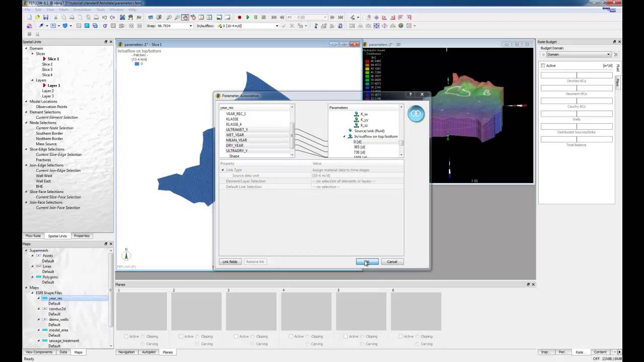Open the Snap distance dropdown
Screen dimensions: 644x362
pyautogui.click(x=191, y=26)
